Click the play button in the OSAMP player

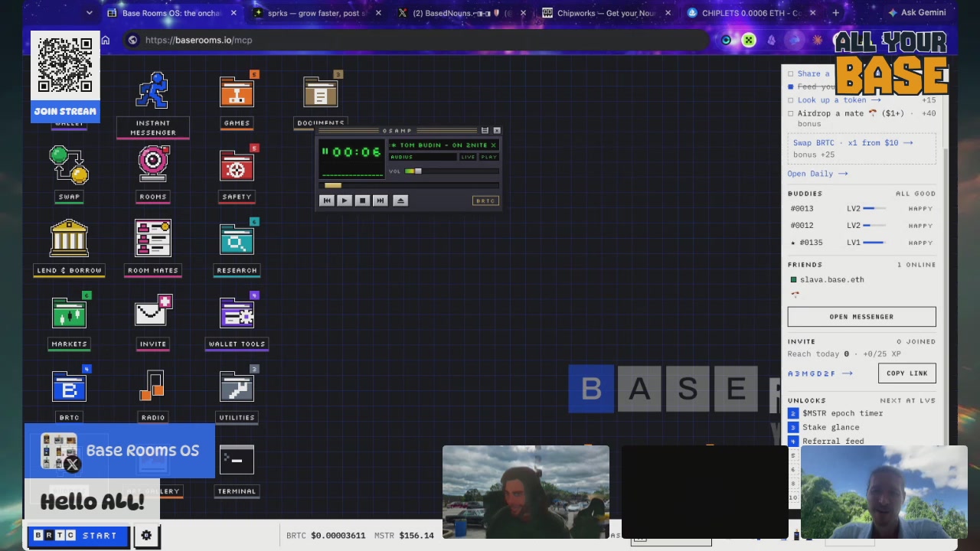pyautogui.click(x=344, y=201)
